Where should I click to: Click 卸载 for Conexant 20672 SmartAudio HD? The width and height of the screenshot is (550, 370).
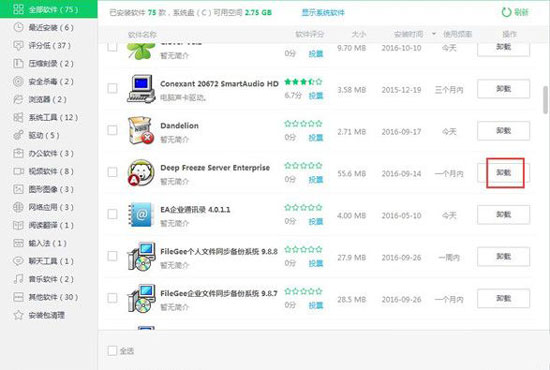(503, 89)
